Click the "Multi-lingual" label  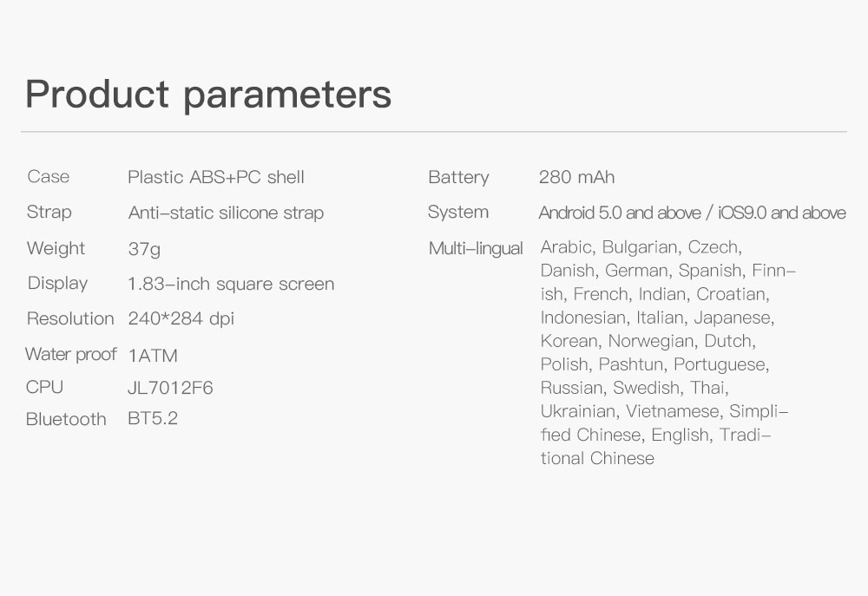476,249
